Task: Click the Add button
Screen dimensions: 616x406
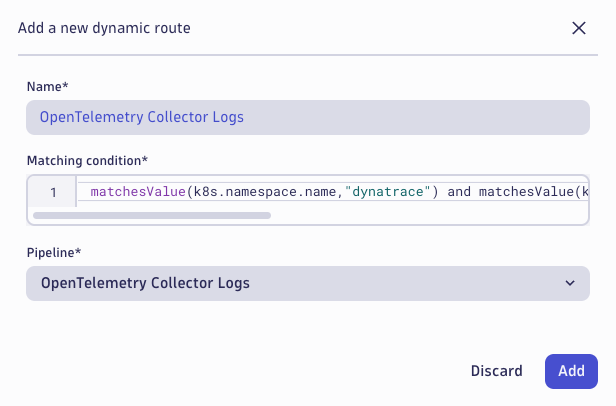Action: [x=571, y=371]
